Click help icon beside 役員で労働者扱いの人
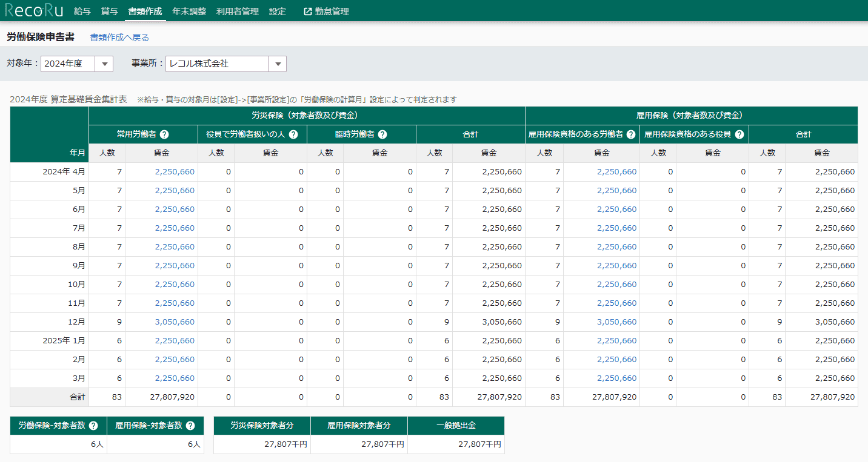Viewport: 868px width, 462px height. pos(293,135)
